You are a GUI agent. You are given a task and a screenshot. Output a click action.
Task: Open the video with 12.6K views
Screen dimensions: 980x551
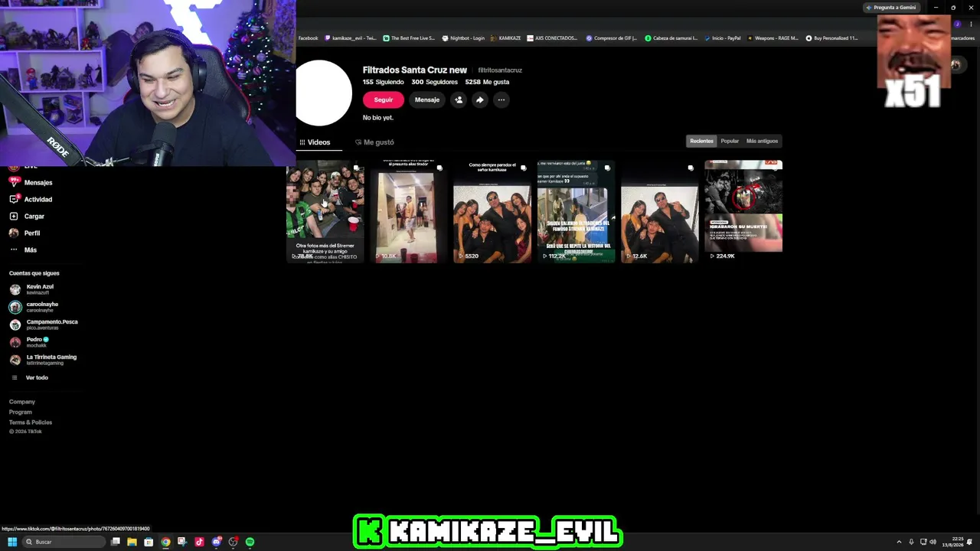(659, 211)
